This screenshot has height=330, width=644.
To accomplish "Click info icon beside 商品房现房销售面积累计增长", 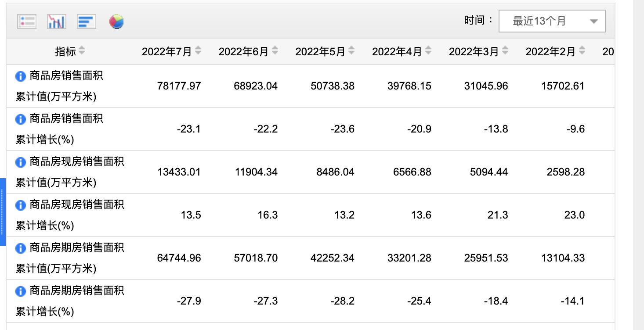I will click(x=20, y=205).
